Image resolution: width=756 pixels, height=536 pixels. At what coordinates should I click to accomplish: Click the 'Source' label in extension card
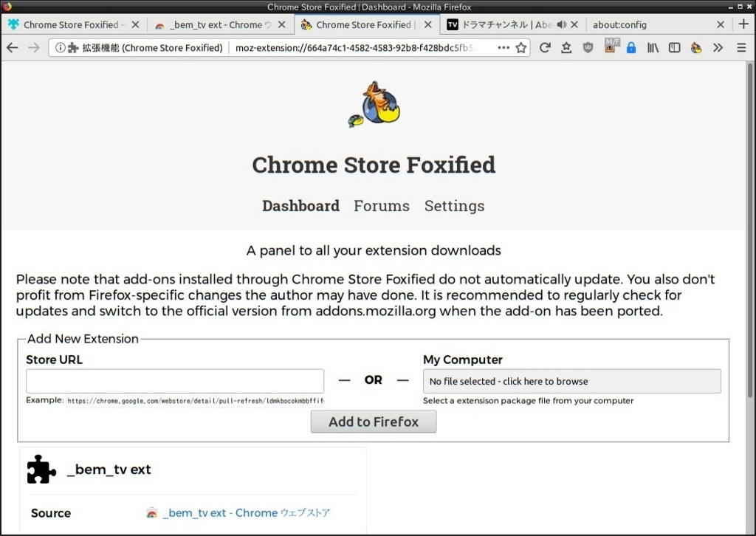[x=51, y=513]
